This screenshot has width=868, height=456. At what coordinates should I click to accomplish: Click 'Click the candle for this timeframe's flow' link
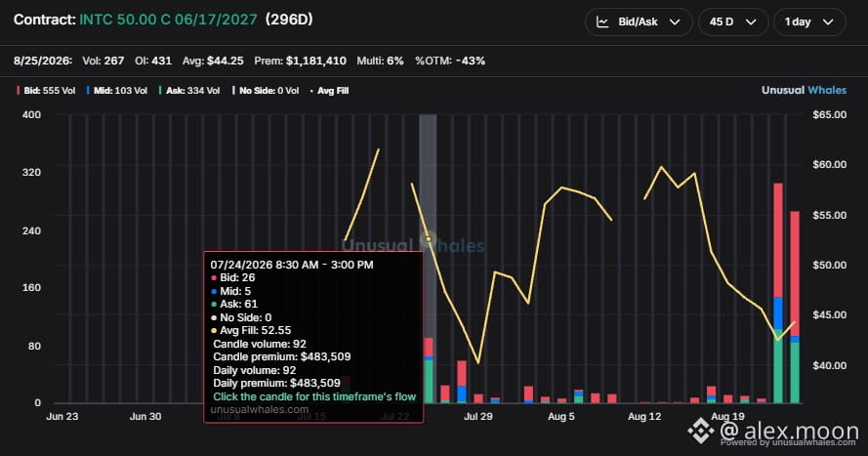[314, 396]
